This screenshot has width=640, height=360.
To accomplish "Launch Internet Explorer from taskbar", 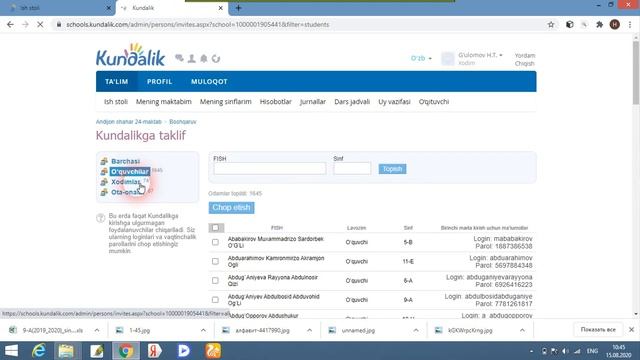I will click(39, 351).
